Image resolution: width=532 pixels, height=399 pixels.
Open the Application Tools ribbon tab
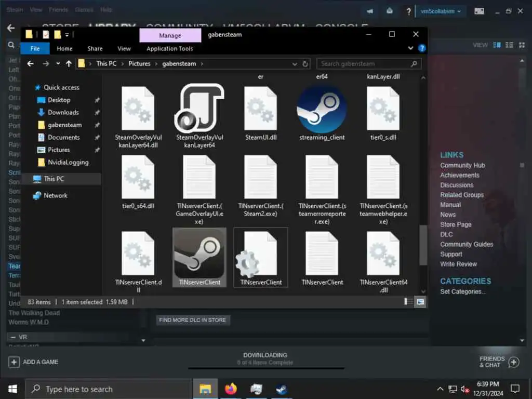(x=170, y=48)
